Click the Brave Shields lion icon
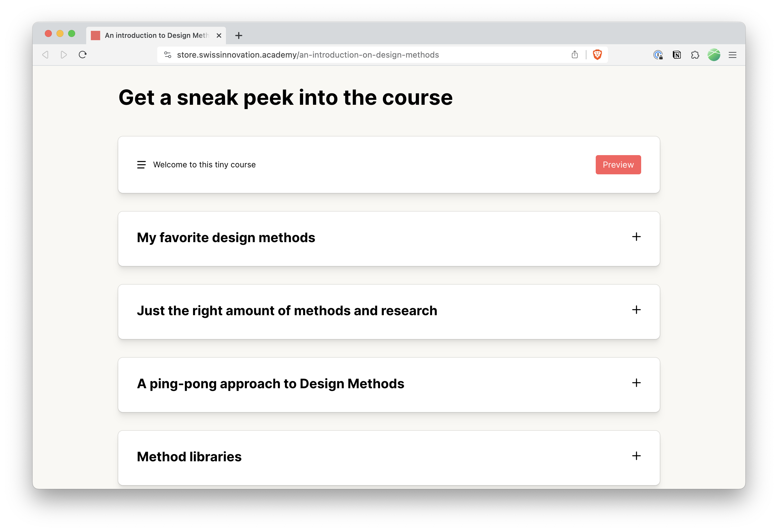 click(x=597, y=54)
